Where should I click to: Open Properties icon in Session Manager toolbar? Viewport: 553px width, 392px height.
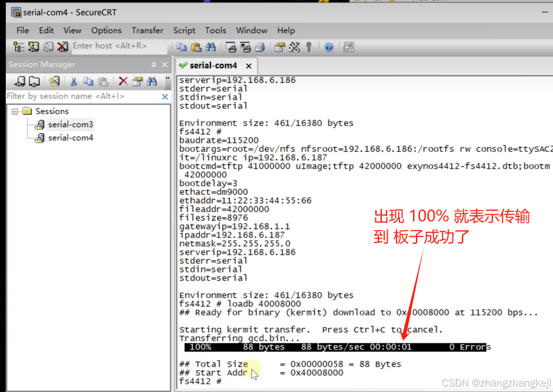click(138, 81)
